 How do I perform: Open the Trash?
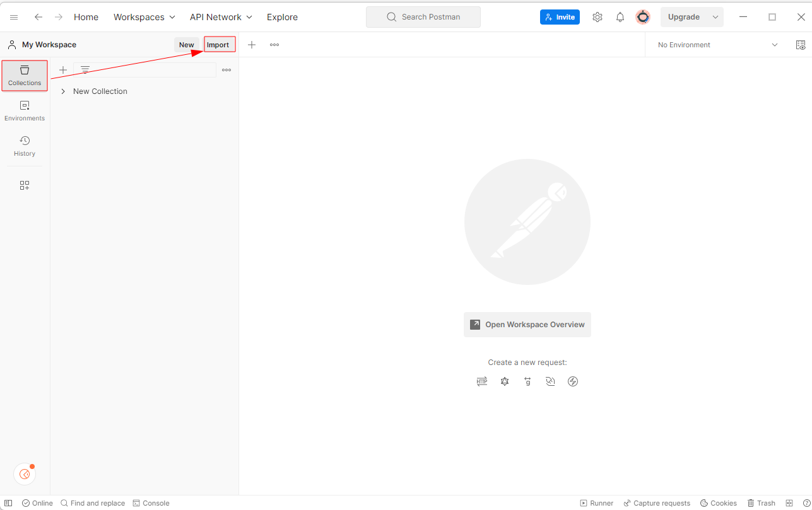coord(762,503)
